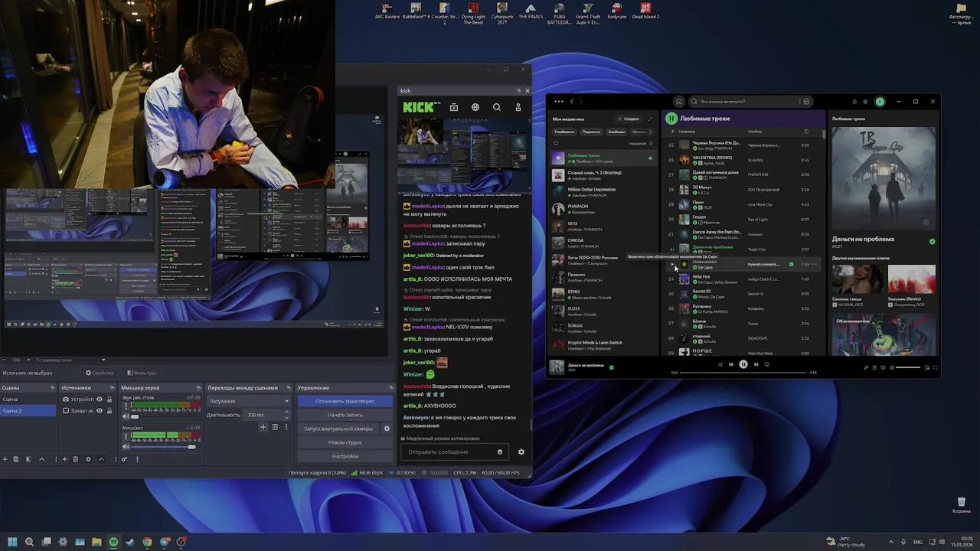Toggle liked status of Umbovukazi track
980x551 pixels.
pos(792,264)
